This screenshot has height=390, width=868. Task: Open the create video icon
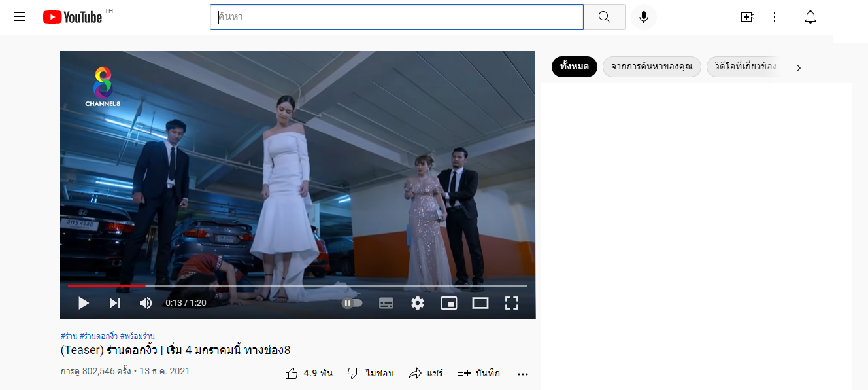[748, 17]
